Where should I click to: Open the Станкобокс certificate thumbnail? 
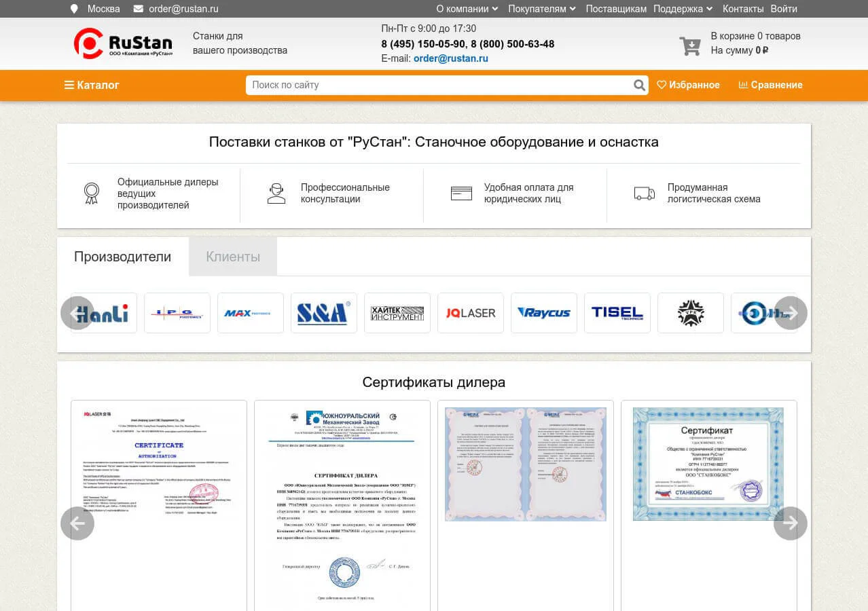tap(708, 464)
